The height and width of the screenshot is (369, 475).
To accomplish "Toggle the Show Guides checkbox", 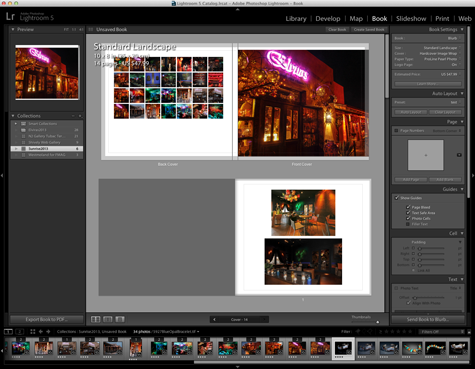I will (x=396, y=198).
